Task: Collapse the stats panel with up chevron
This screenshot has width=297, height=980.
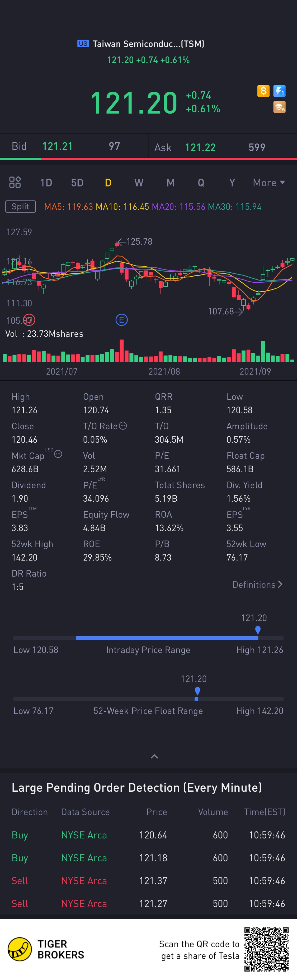Action: point(154,756)
